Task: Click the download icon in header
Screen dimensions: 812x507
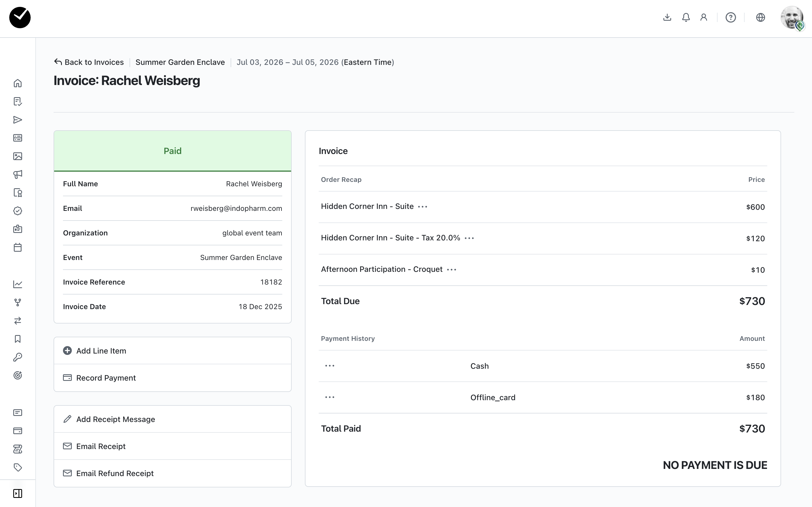Action: pos(667,17)
